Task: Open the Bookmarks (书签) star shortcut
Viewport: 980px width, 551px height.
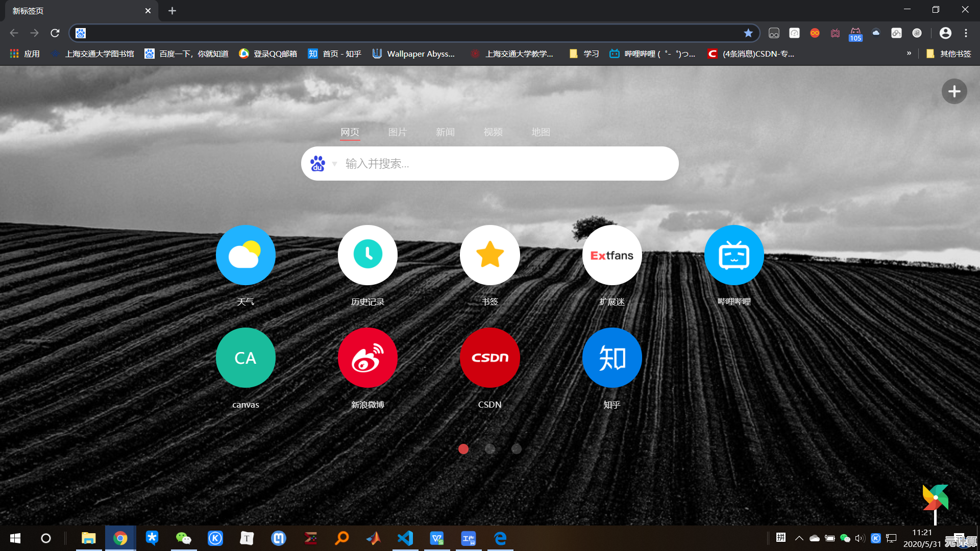Action: pos(489,255)
